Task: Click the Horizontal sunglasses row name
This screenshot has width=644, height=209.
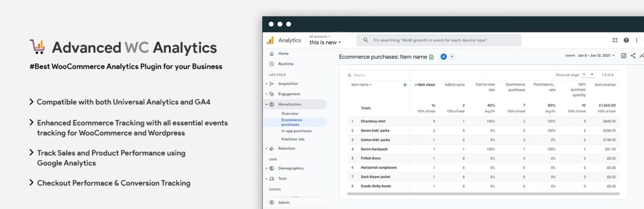Action: (x=378, y=167)
